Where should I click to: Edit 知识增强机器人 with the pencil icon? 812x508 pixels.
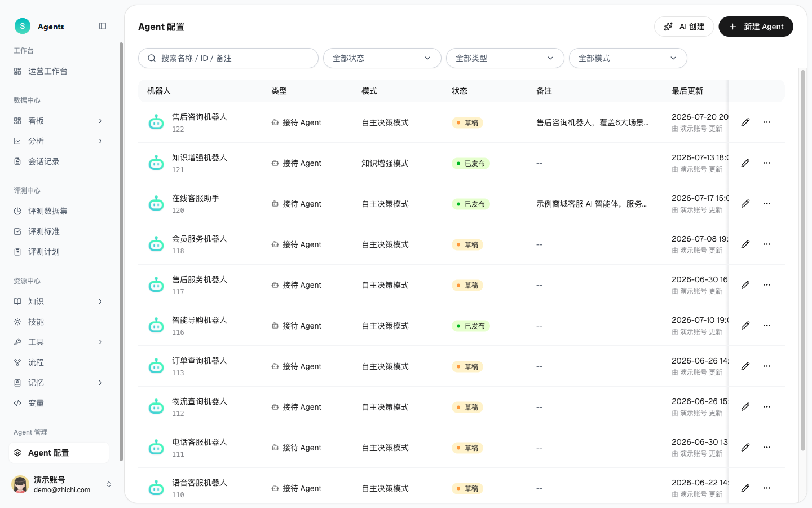tap(745, 163)
